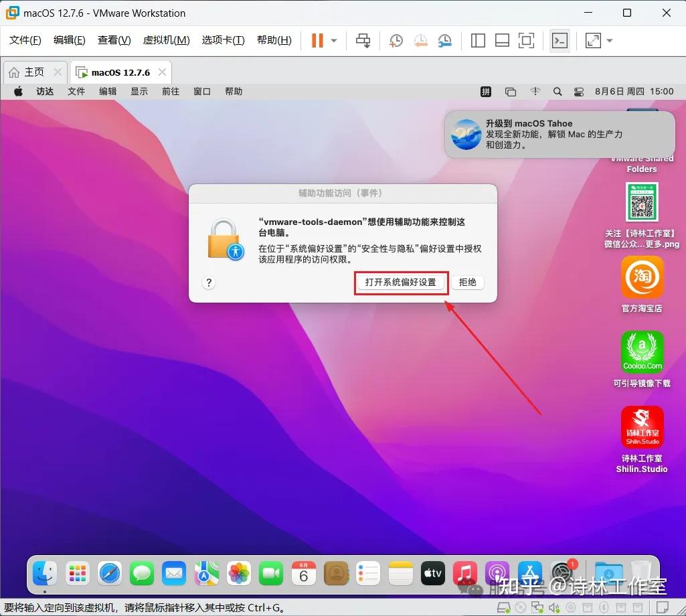Open the 帮助(H) menu
The height and width of the screenshot is (616, 686).
(x=274, y=40)
